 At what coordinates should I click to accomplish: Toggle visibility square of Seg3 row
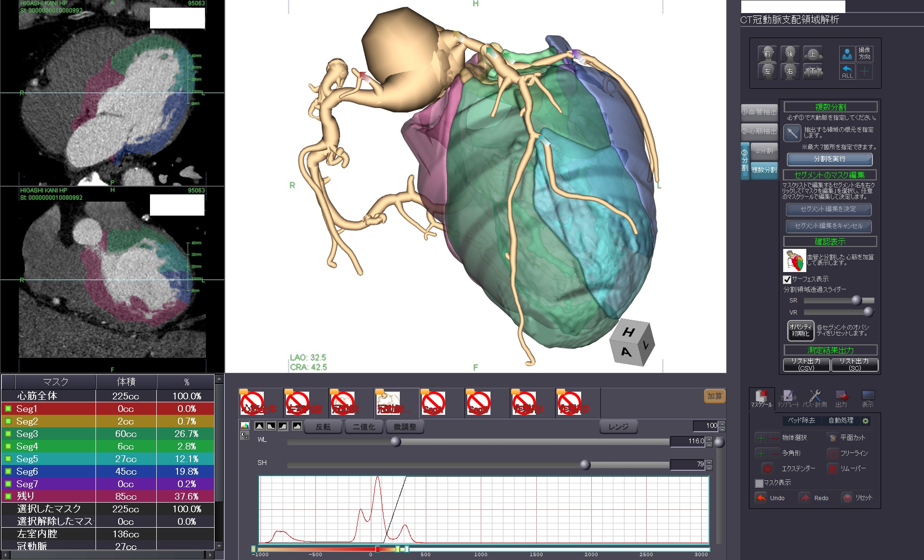click(x=8, y=434)
